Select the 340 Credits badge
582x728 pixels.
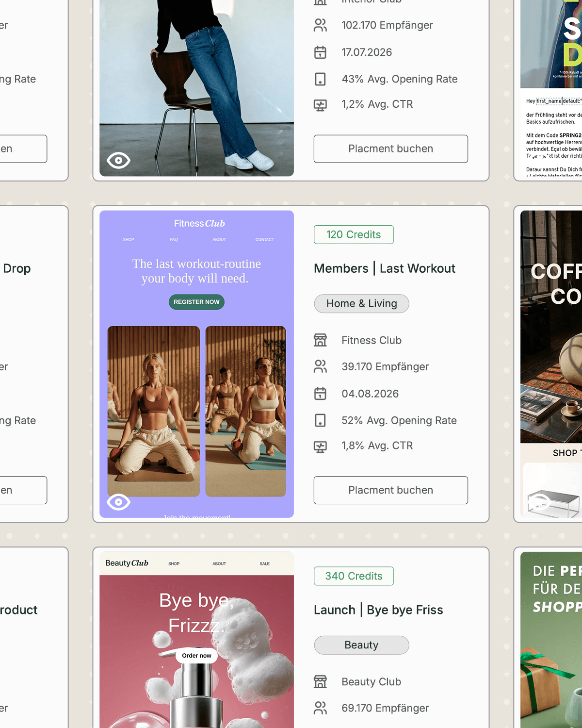tap(354, 576)
